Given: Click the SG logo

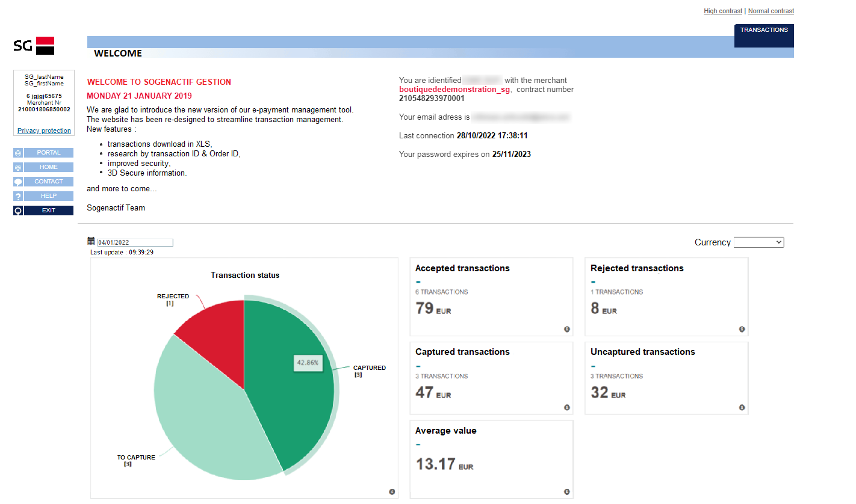Looking at the screenshot, I should 34,46.
